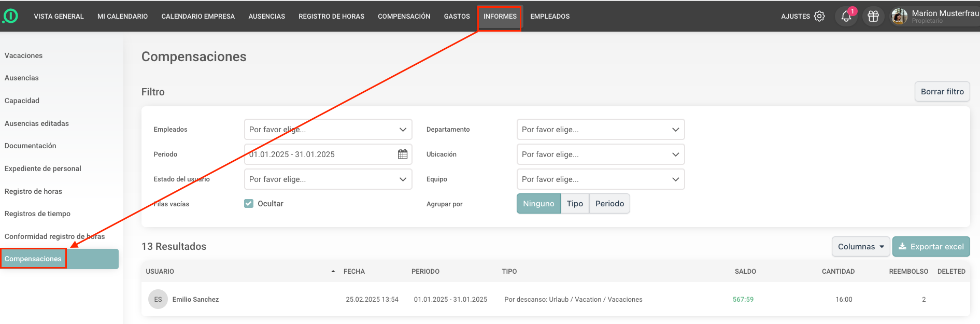The image size is (980, 324).
Task: Open the Columnas dropdown
Action: click(860, 247)
